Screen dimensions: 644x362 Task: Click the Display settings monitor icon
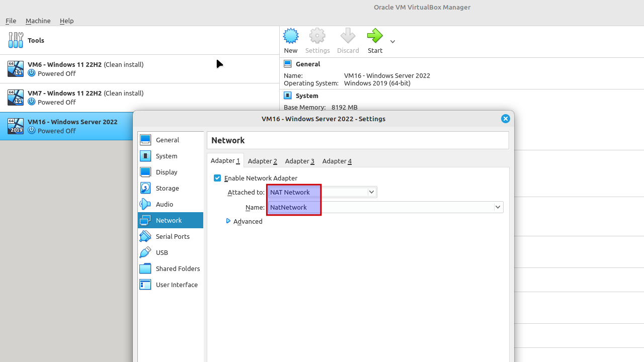coord(145,172)
